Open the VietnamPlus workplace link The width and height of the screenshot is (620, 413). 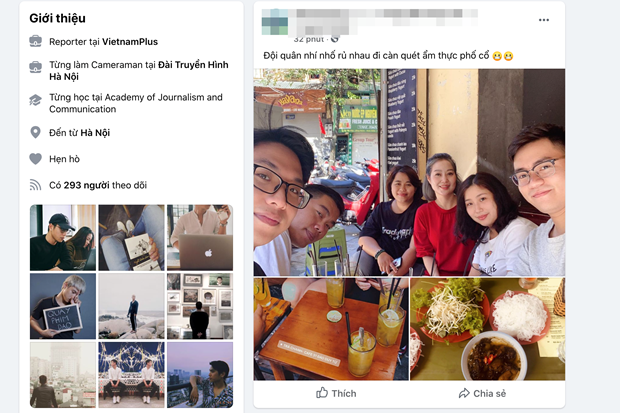(x=130, y=42)
